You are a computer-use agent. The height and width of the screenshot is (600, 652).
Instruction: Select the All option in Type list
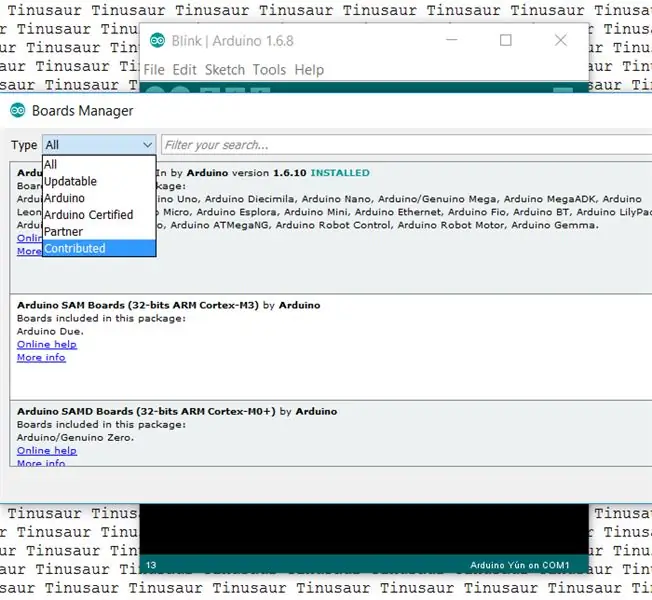coord(99,164)
